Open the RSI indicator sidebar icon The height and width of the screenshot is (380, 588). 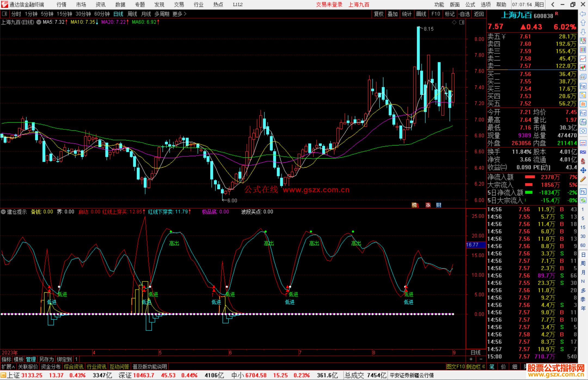pos(583,152)
